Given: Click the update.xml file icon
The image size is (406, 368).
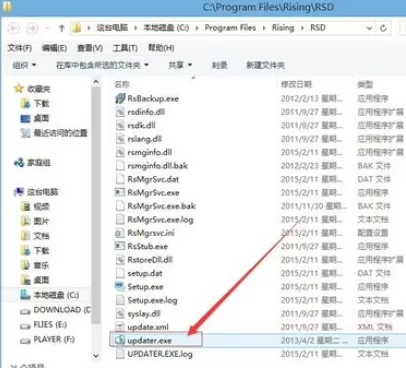Looking at the screenshot, I should (120, 327).
